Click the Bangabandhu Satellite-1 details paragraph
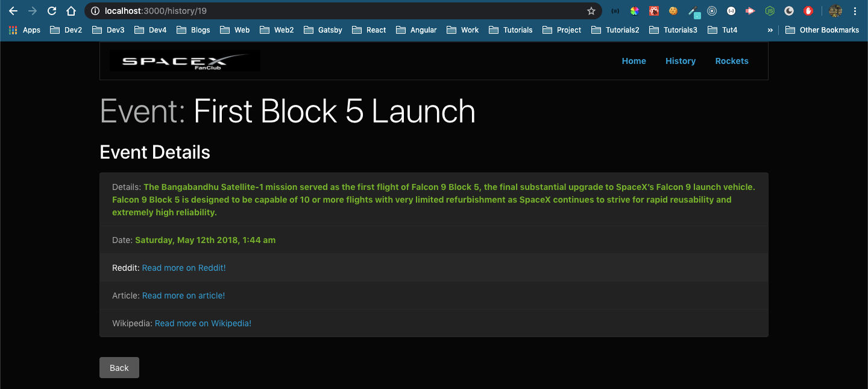Image resolution: width=868 pixels, height=389 pixels. click(x=433, y=200)
